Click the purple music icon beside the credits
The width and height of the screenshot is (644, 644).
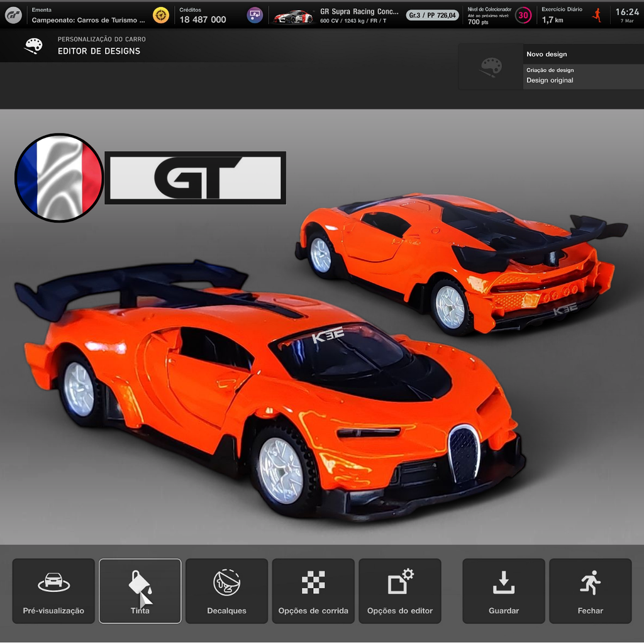(x=255, y=15)
